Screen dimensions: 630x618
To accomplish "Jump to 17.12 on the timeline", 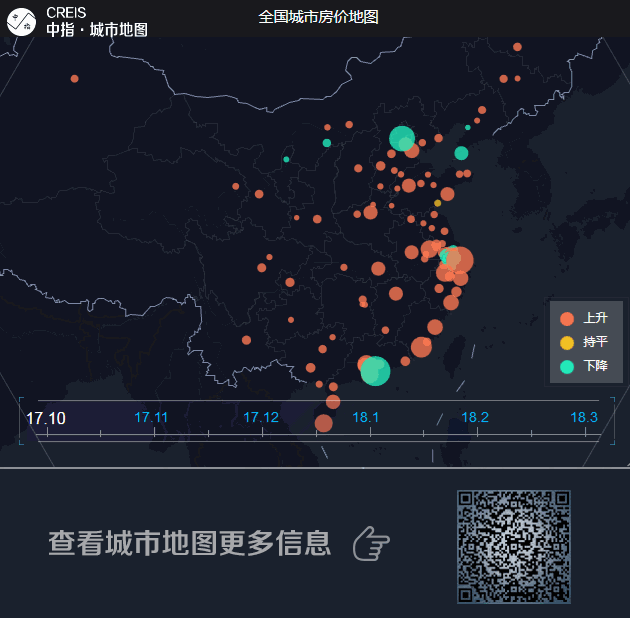I will pyautogui.click(x=261, y=417).
